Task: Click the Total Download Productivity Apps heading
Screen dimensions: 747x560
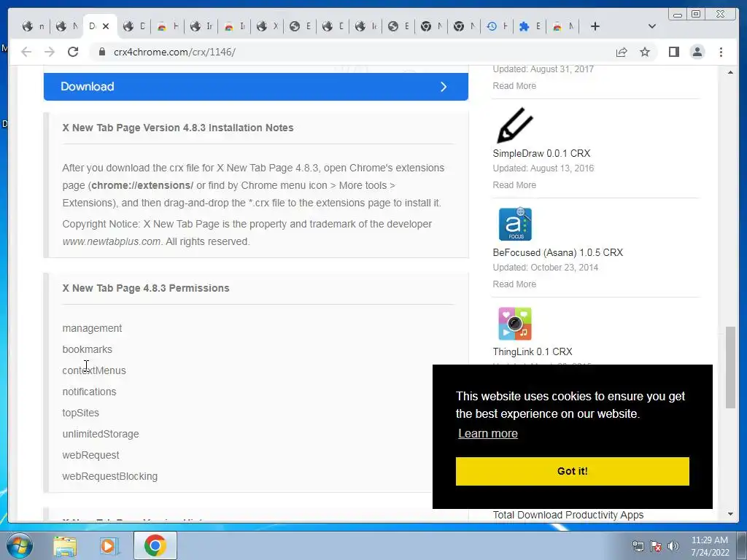Action: coord(568,515)
